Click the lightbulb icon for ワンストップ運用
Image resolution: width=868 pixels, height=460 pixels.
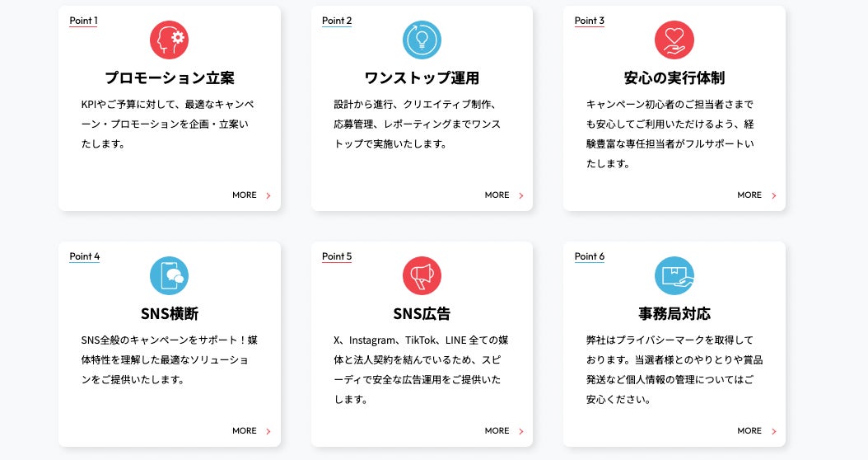click(x=422, y=40)
